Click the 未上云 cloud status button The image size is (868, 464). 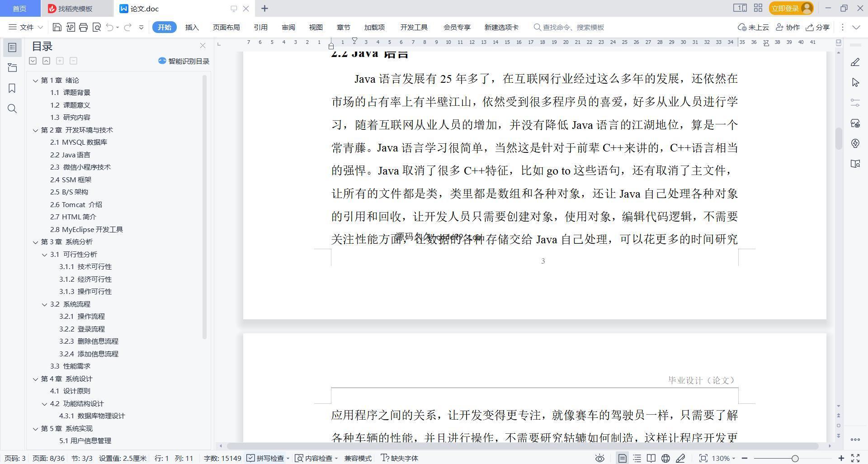[753, 27]
